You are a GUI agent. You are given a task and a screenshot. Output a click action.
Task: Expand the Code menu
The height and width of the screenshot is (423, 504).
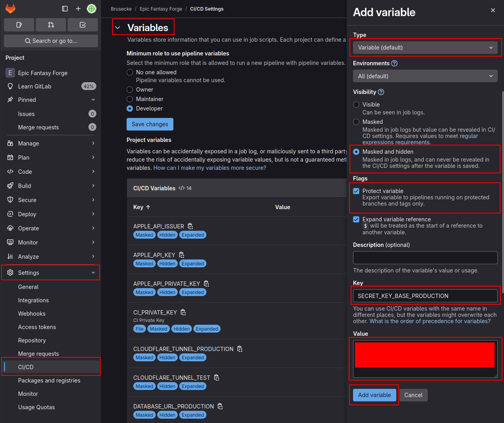click(x=50, y=171)
